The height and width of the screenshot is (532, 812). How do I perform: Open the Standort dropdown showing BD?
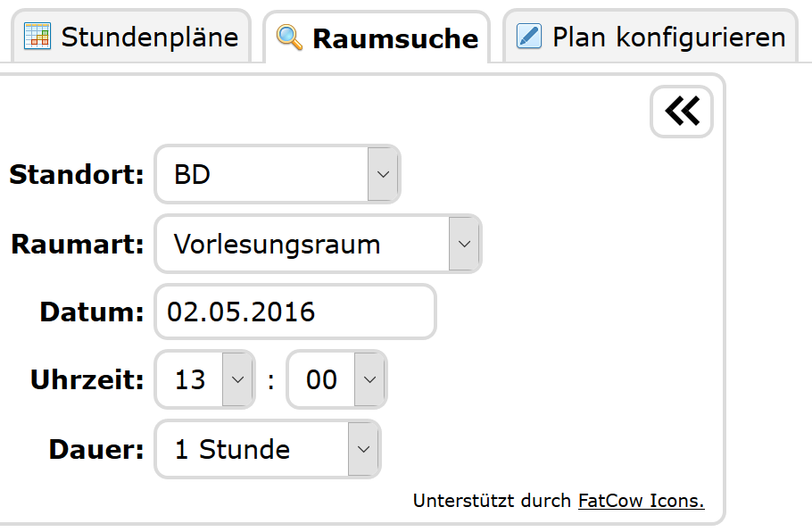278,174
